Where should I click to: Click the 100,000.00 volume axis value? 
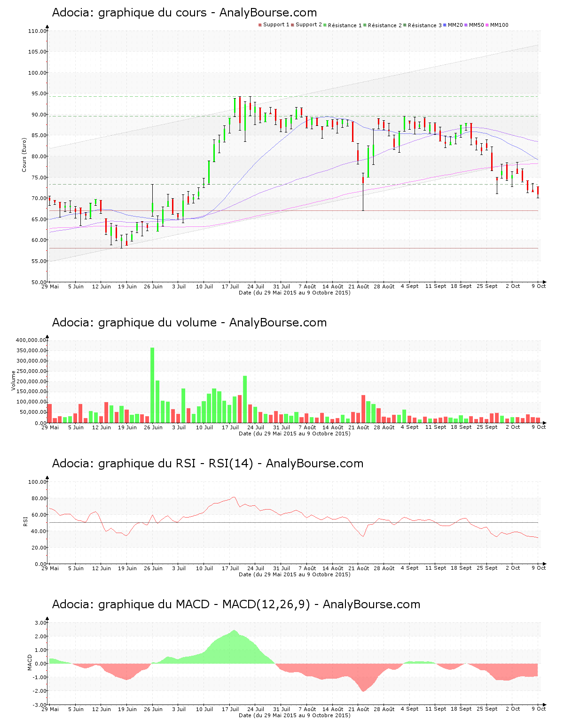31,402
